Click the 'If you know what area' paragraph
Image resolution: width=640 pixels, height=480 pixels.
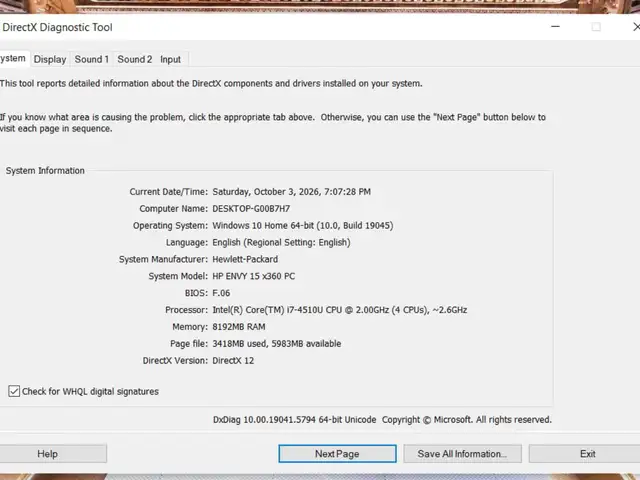tap(273, 123)
